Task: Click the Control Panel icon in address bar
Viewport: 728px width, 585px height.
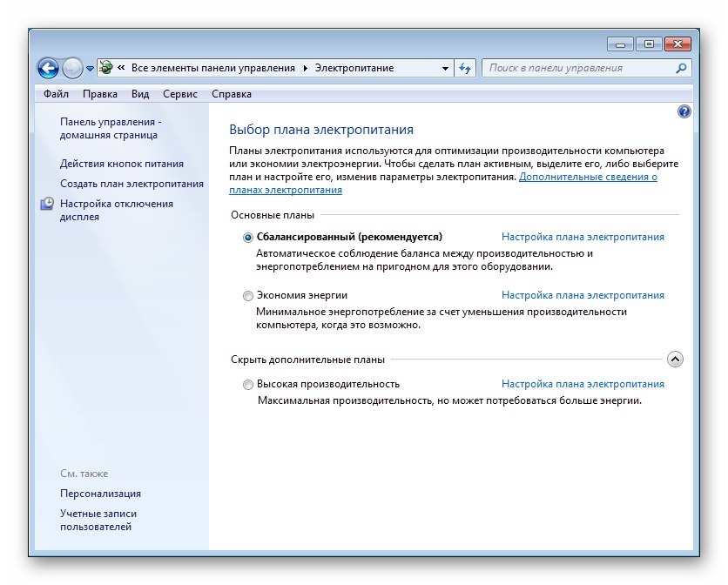Action: click(106, 68)
